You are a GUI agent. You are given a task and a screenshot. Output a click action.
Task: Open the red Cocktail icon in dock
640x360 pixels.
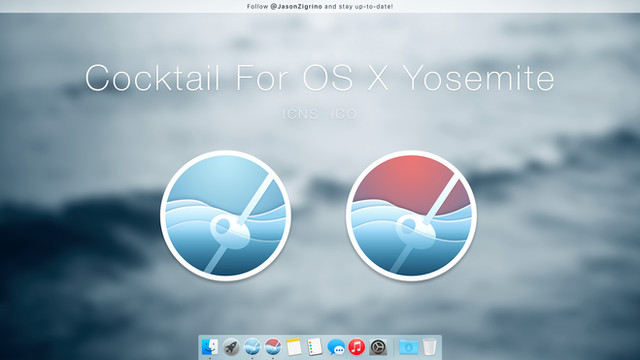(x=273, y=347)
